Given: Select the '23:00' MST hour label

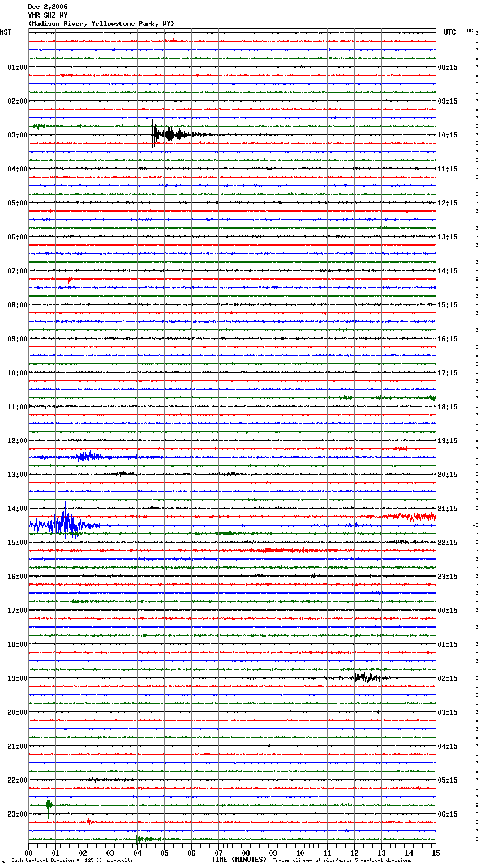Looking at the screenshot, I should click(x=18, y=814).
